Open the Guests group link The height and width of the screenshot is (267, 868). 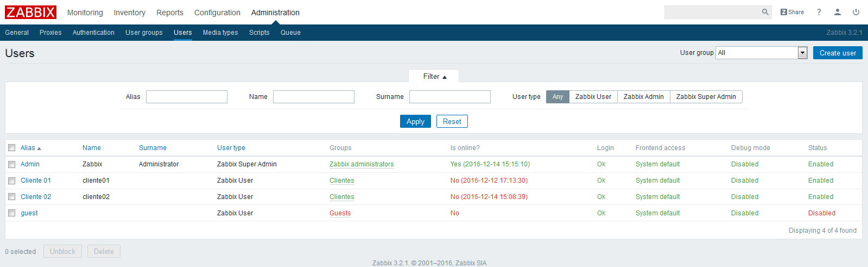[340, 213]
